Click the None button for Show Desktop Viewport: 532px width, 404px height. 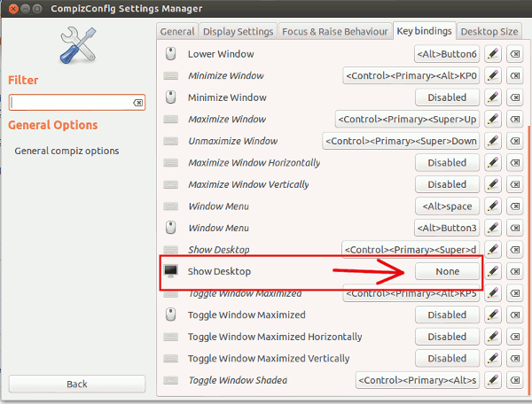point(447,271)
